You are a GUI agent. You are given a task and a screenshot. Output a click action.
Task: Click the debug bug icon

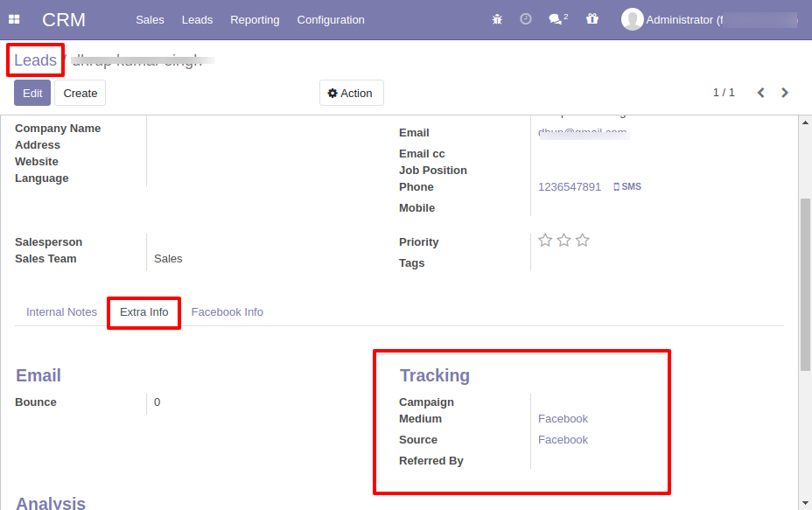coord(497,19)
